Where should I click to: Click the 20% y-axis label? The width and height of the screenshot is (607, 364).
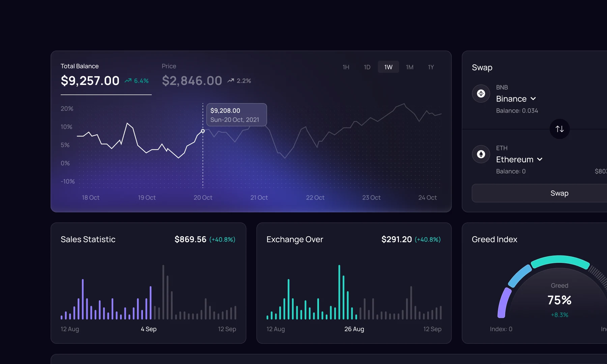(x=67, y=109)
